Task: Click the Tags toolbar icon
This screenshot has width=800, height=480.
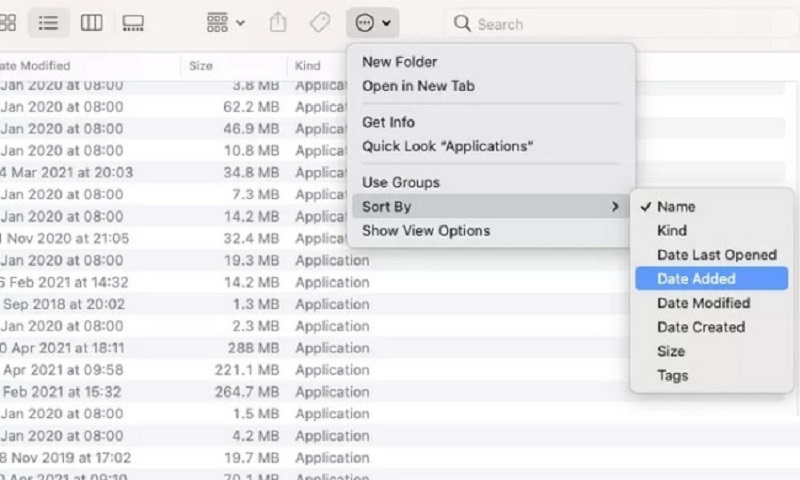Action: (x=320, y=22)
